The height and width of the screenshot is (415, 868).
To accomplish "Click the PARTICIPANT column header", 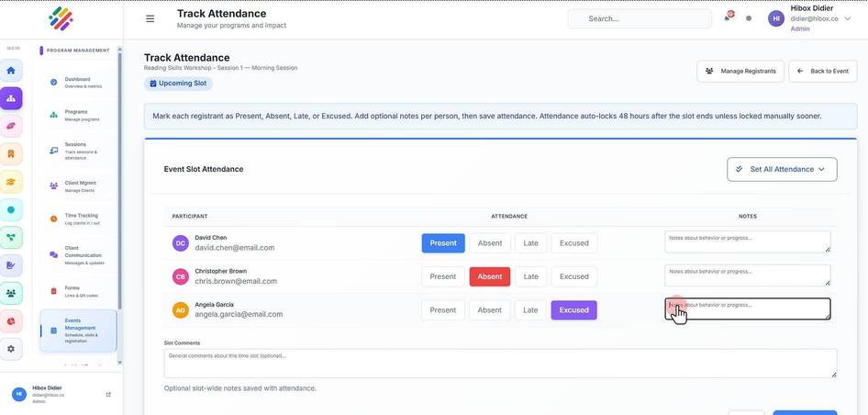I will 190,216.
